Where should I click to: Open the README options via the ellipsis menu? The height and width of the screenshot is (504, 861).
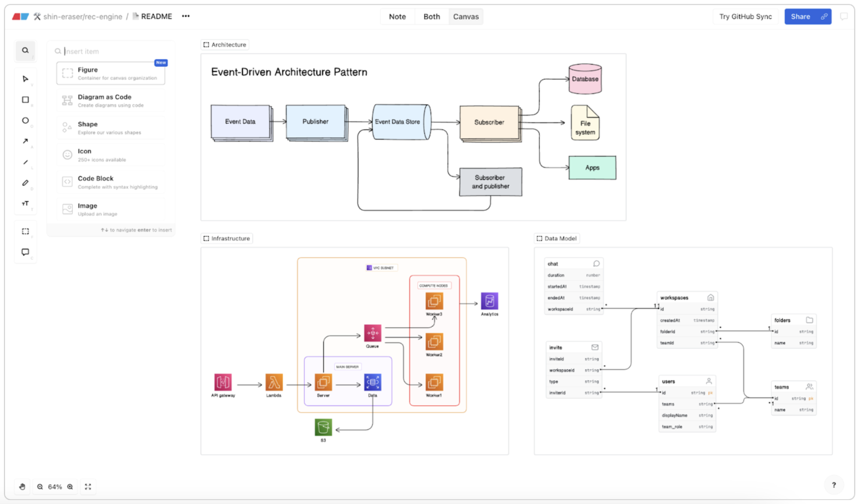pyautogui.click(x=185, y=16)
